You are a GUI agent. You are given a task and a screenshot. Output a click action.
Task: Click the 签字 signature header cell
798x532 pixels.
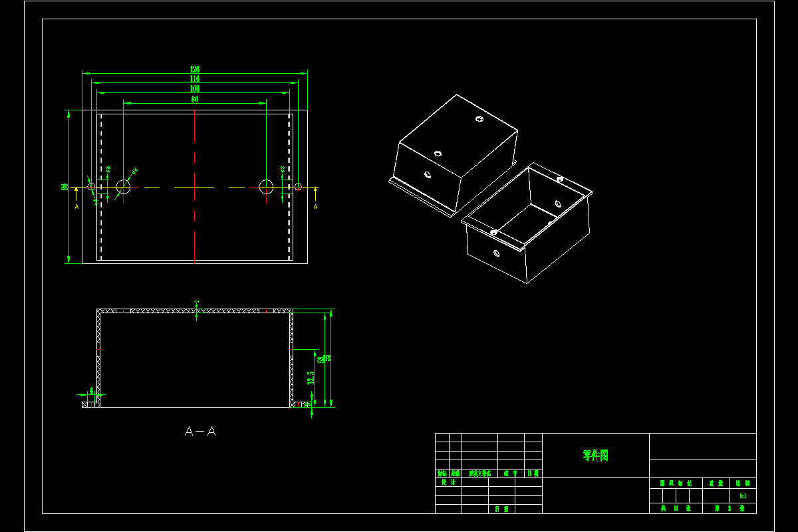[x=511, y=473]
